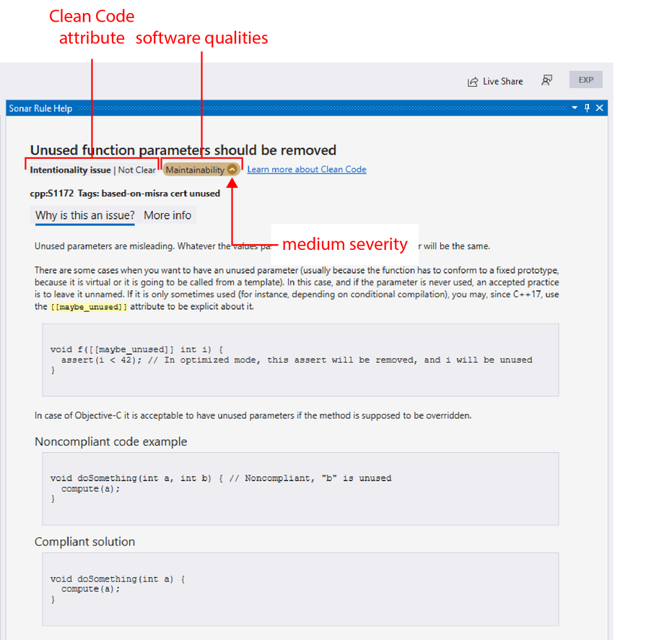Screen dimensions: 672x640
Task: Click the Maintainability quality badge
Action: pyautogui.click(x=196, y=169)
